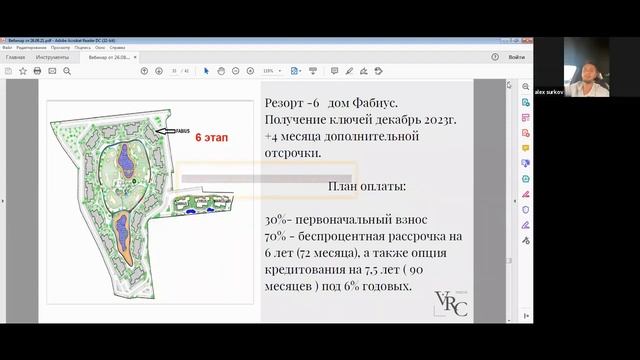
Task: Add a sticky note comment
Action: pyautogui.click(x=334, y=71)
